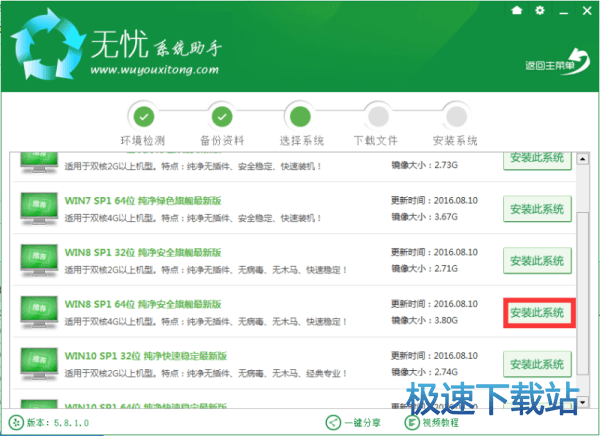Select the 备份资料 step circle
The image size is (600, 436).
(x=222, y=117)
